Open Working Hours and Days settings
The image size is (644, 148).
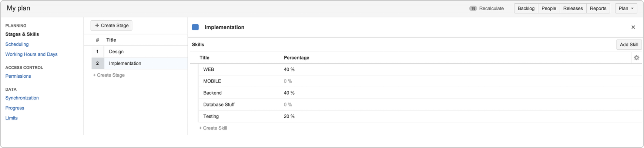pyautogui.click(x=31, y=54)
